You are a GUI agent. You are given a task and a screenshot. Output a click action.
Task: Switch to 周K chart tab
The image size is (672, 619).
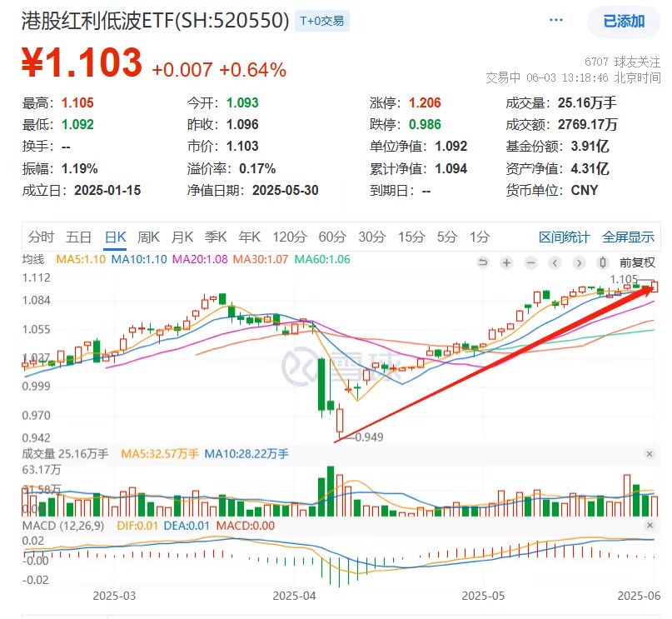[x=148, y=237]
